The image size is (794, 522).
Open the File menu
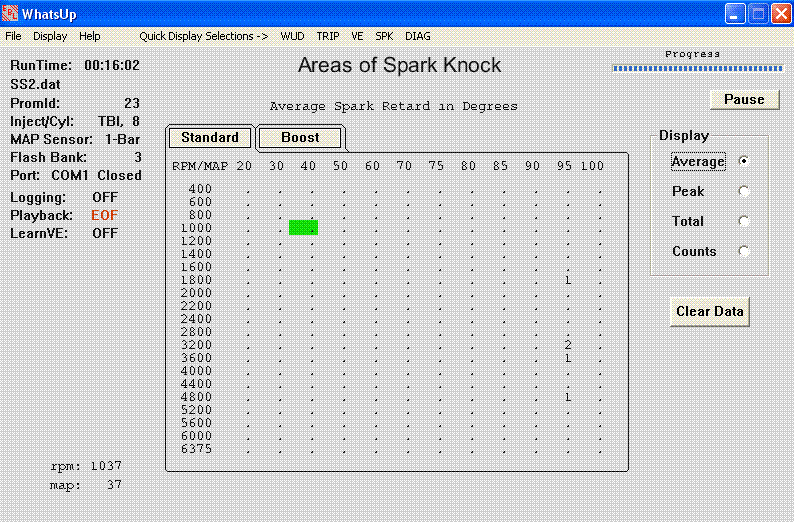click(x=13, y=36)
